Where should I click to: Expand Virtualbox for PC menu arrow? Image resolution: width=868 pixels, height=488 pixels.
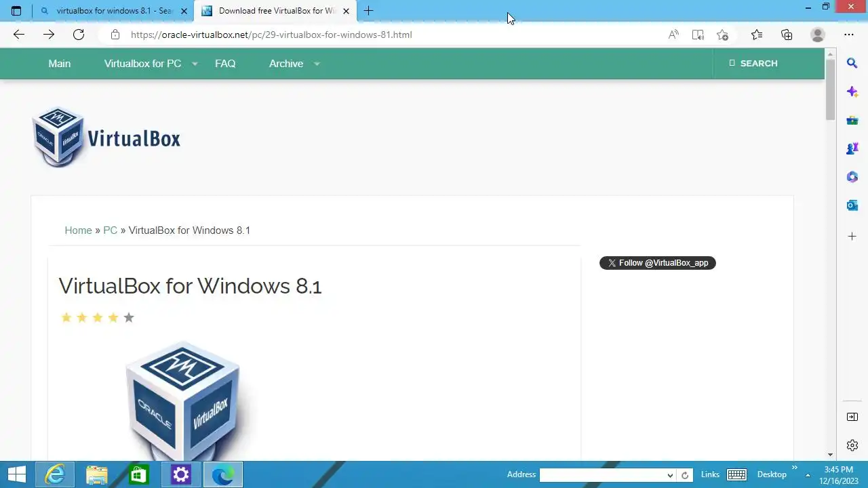tap(195, 64)
